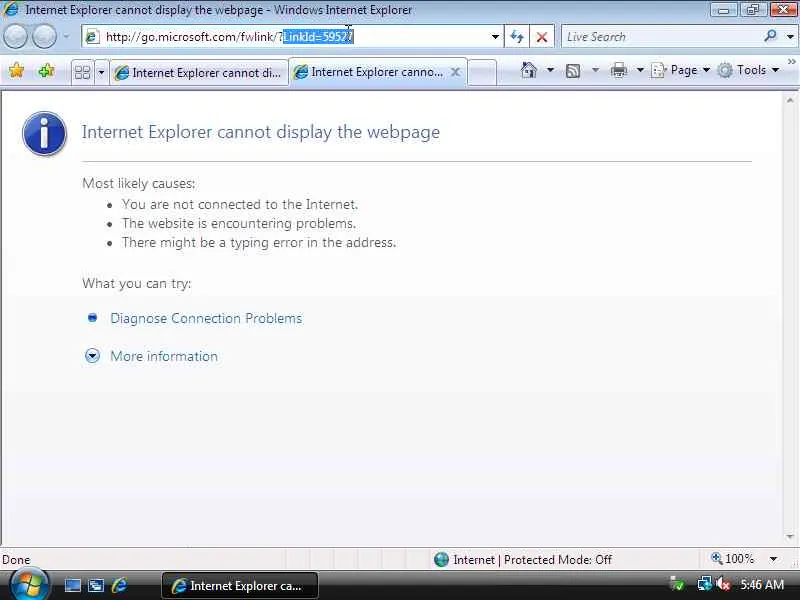Click Switch between windows quick launch icon
Viewport: 800px width, 600px height.
pos(96,585)
